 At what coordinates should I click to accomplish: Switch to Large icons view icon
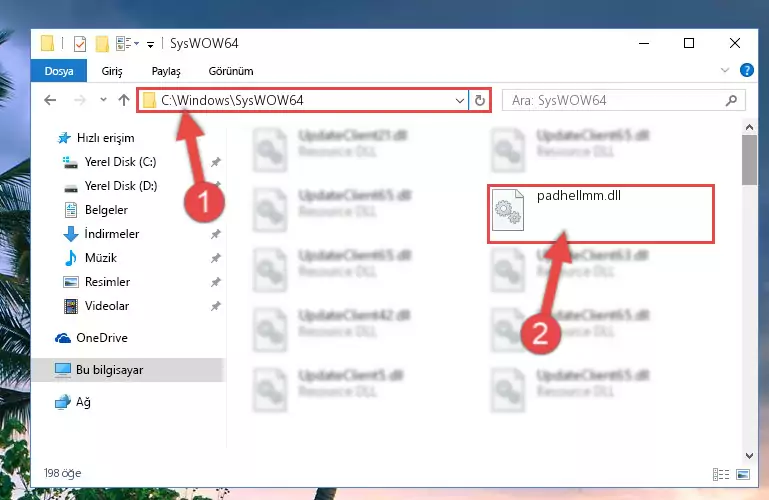(743, 474)
